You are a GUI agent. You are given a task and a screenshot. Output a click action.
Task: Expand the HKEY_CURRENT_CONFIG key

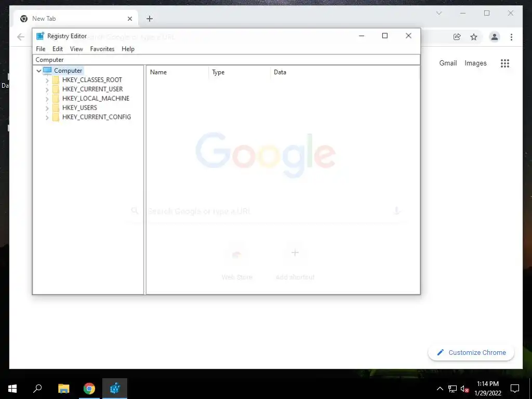click(47, 117)
